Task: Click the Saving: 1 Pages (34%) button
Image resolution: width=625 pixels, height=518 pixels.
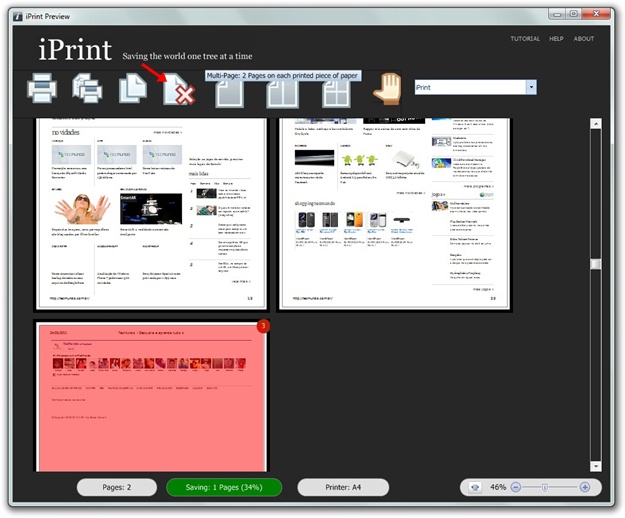Action: (x=224, y=487)
